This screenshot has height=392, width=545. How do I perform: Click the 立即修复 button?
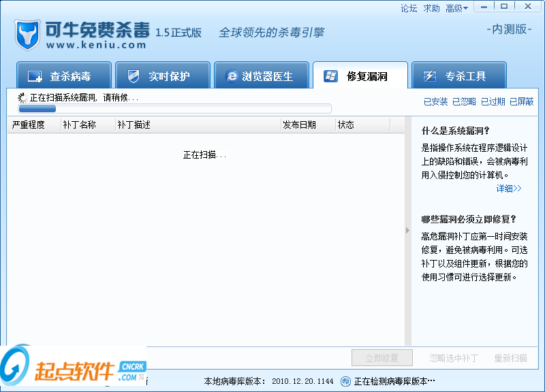pyautogui.click(x=382, y=357)
